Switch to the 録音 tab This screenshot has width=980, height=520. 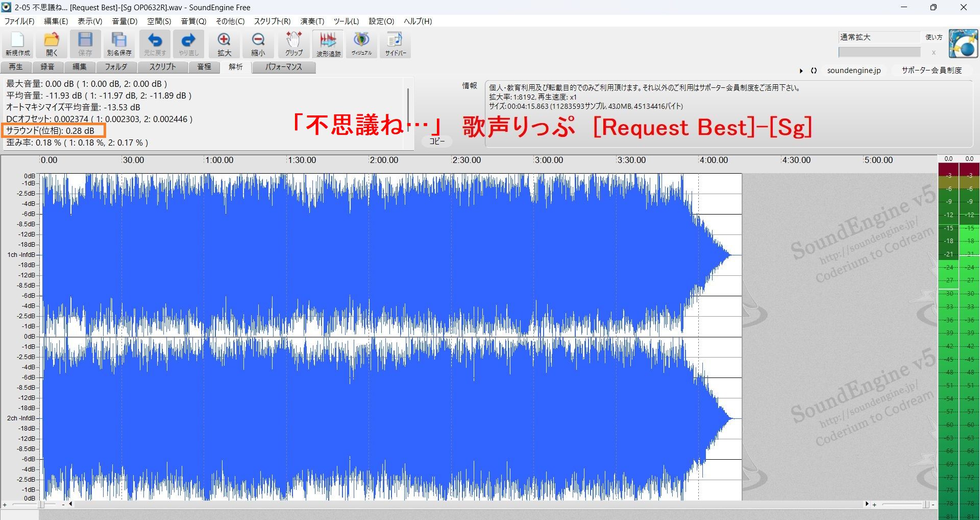[x=47, y=67]
